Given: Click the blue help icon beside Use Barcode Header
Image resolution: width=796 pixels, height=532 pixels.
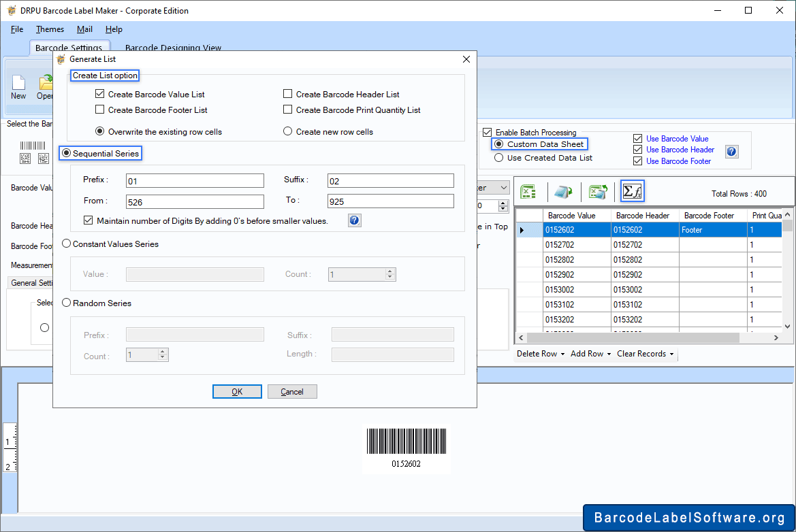Looking at the screenshot, I should [731, 152].
